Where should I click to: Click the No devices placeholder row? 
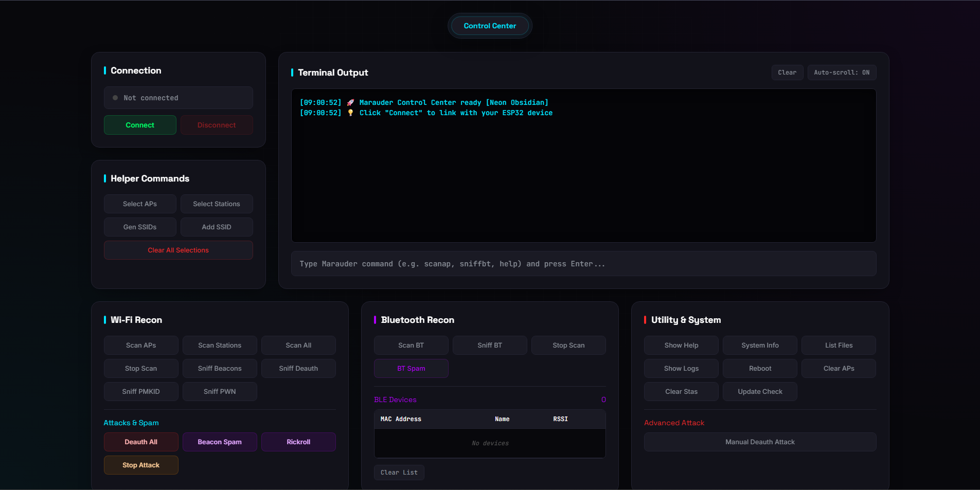click(490, 443)
